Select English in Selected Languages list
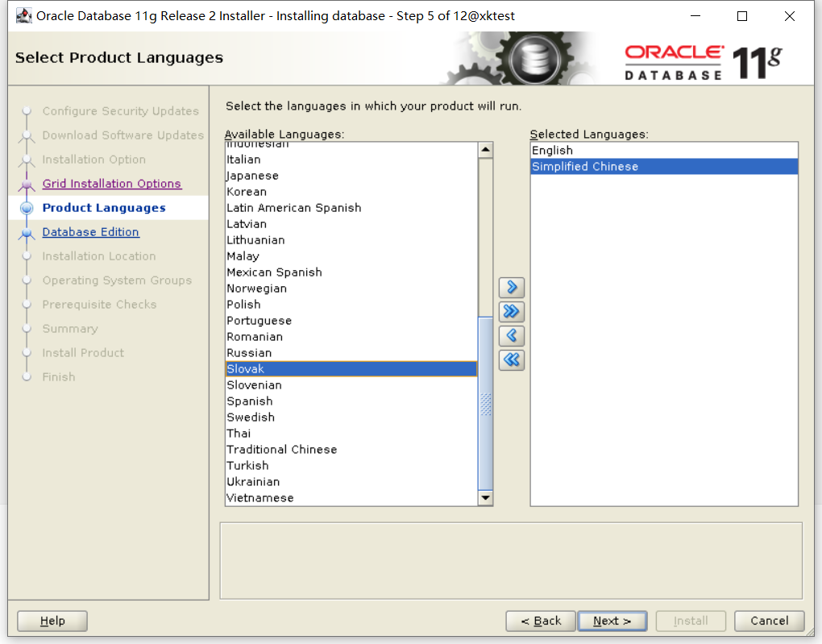The image size is (822, 644). 664,151
